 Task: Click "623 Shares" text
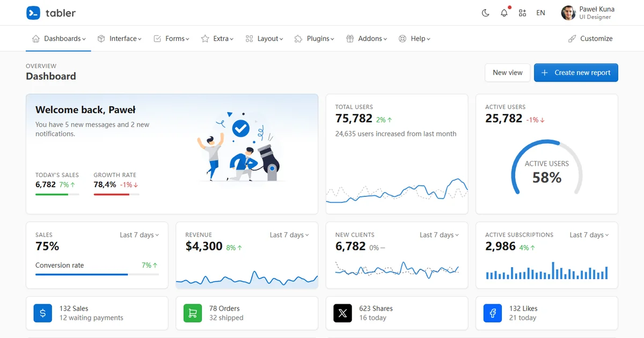(x=376, y=308)
